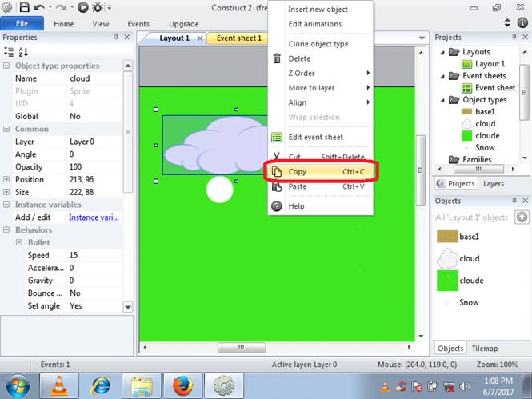Click the Opacity value 100 field
This screenshot has width=532, height=399.
tap(95, 167)
